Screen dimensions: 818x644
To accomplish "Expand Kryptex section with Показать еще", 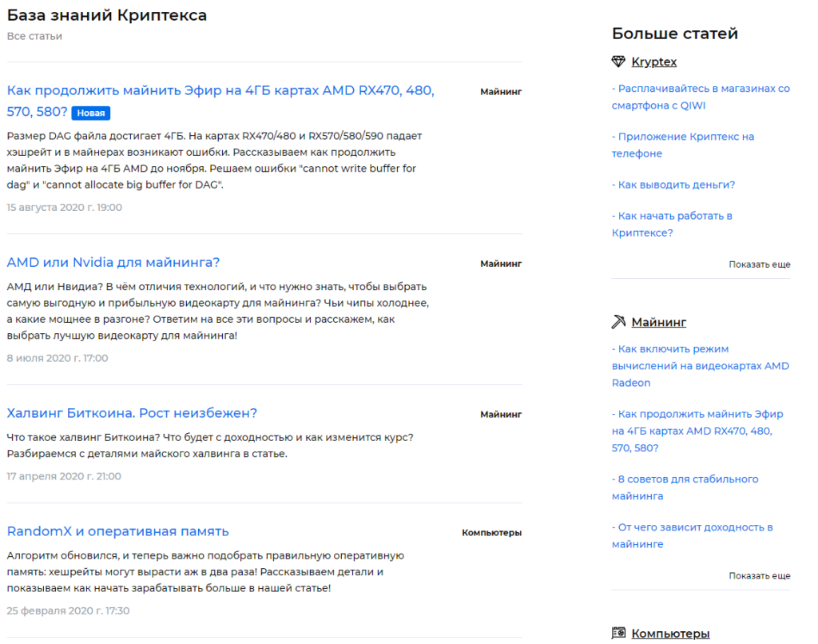I will (x=759, y=264).
